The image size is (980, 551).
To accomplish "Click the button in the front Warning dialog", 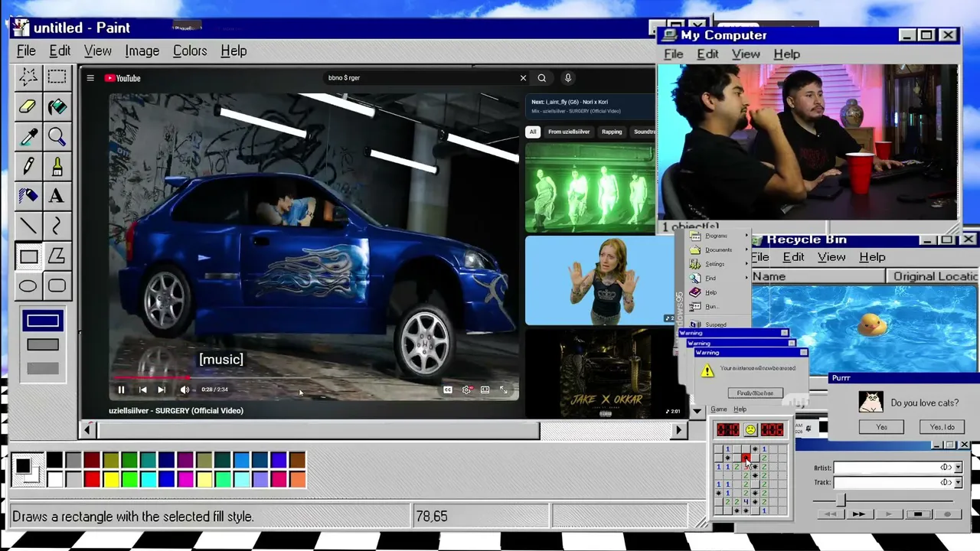I will 755,393.
